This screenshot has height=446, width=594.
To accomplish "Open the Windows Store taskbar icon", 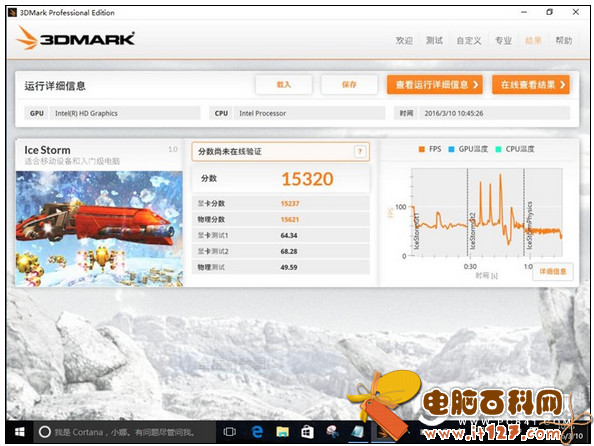I will (x=307, y=432).
